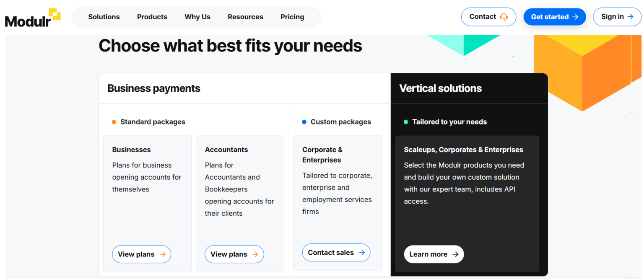Click the arrow icon inside Sign in
Screen dimensions: 644x279
(630, 17)
